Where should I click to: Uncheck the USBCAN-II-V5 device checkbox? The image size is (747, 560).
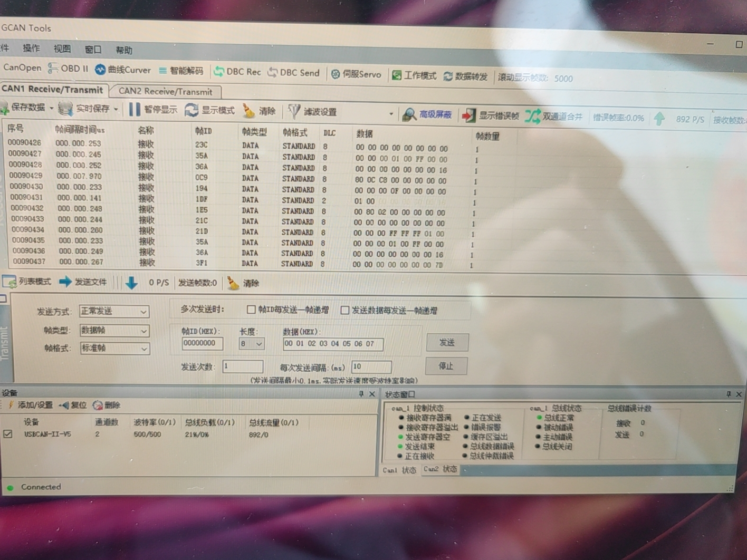[8, 434]
